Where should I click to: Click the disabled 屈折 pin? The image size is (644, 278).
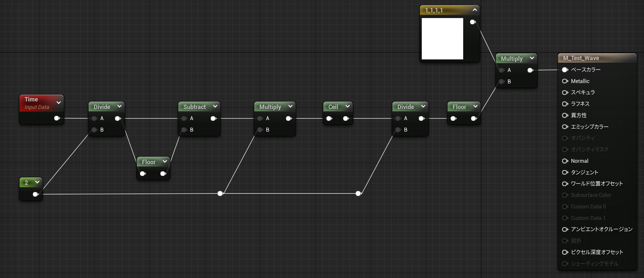tap(565, 241)
